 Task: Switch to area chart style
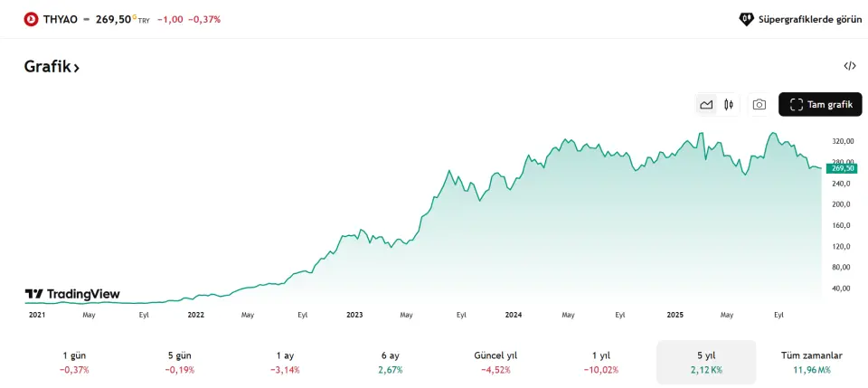(x=706, y=105)
